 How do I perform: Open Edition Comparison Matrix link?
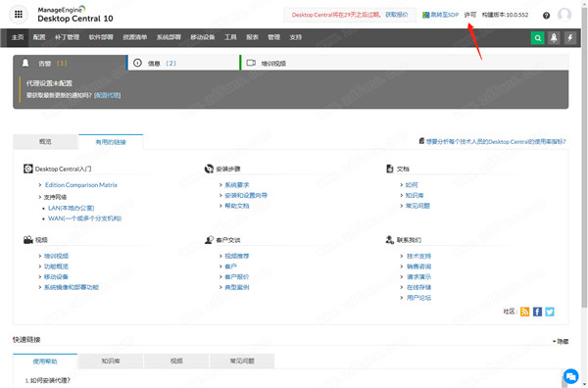(x=81, y=185)
